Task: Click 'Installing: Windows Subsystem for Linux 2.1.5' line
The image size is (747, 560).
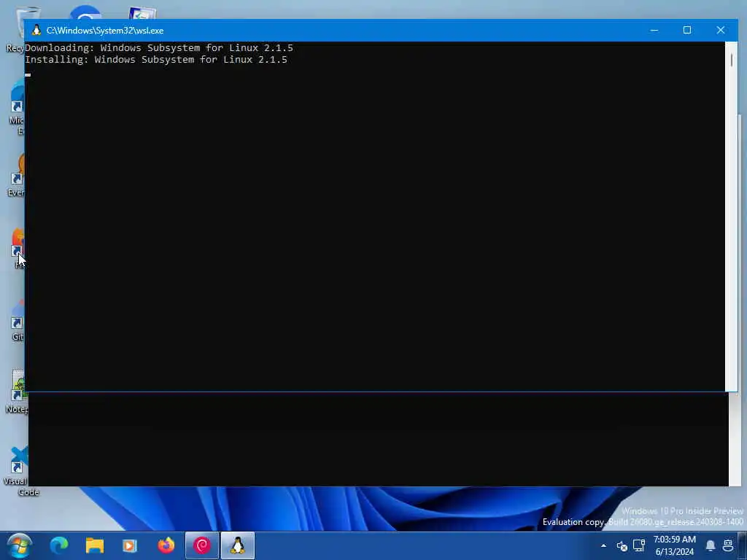Action: (x=156, y=60)
